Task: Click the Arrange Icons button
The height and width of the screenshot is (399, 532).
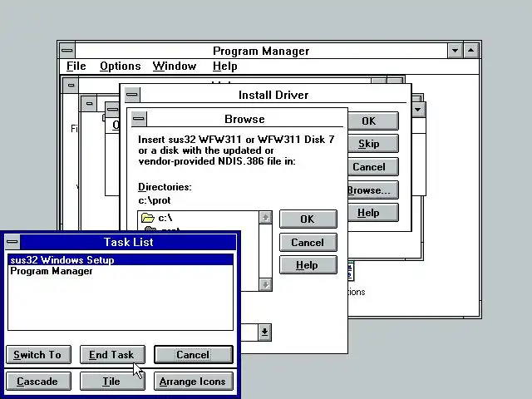Action: 194,382
